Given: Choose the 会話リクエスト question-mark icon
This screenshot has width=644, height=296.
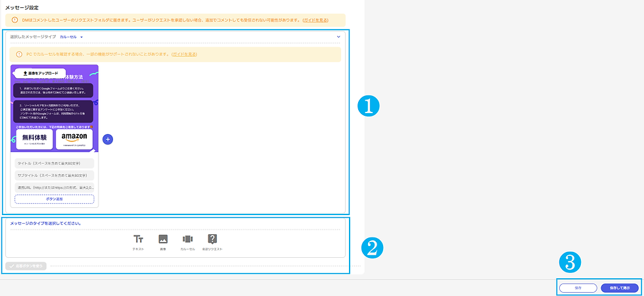Looking at the screenshot, I should tap(212, 239).
